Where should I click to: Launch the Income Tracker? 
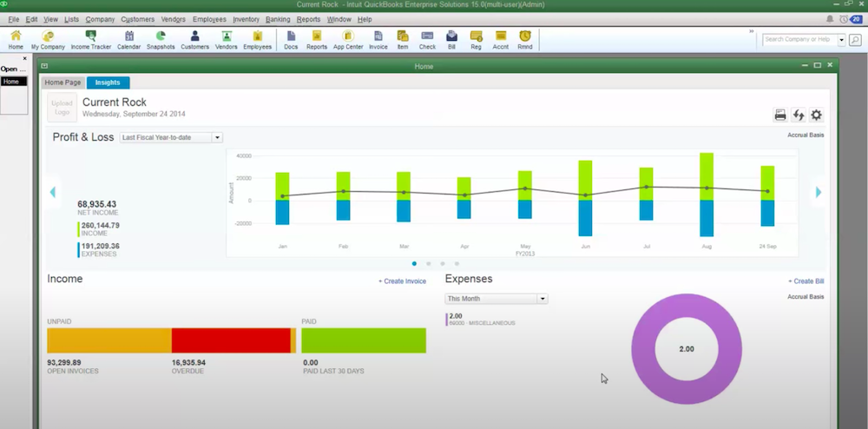[x=91, y=40]
